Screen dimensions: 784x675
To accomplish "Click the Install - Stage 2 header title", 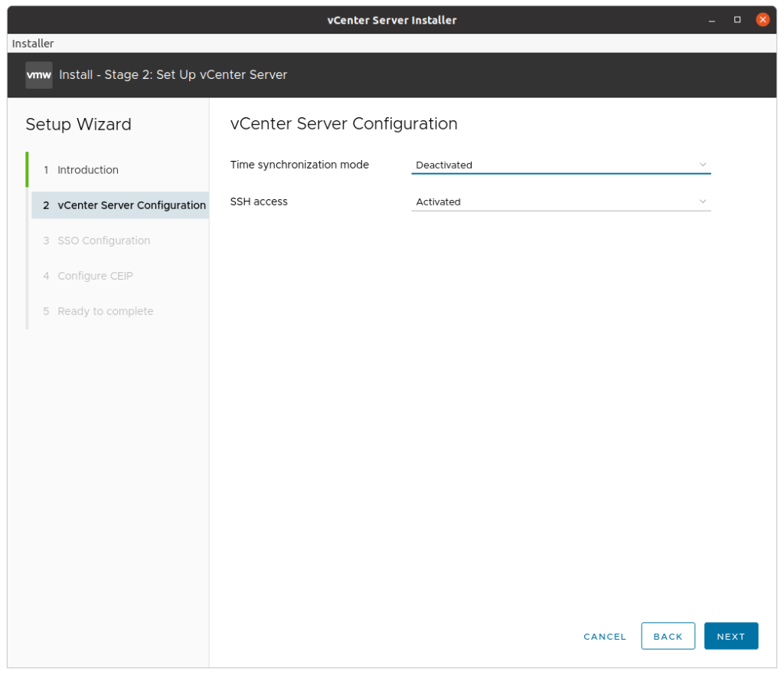I will [x=173, y=74].
